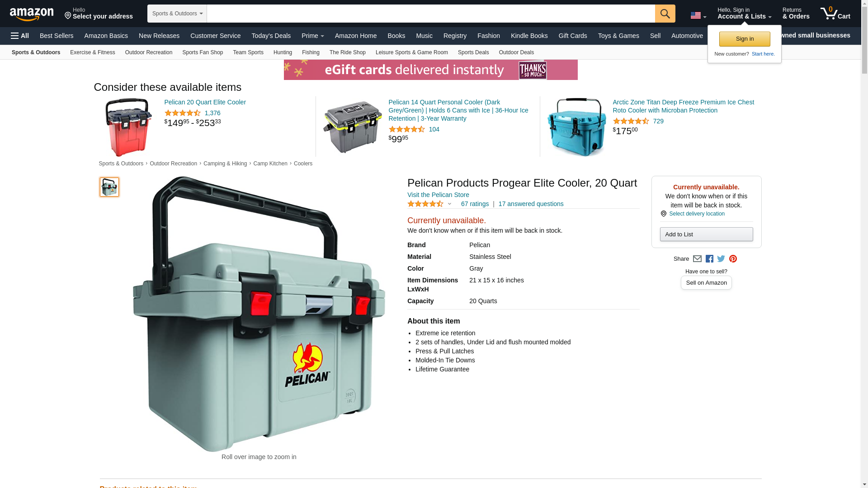Click the search magnifier button

(665, 14)
